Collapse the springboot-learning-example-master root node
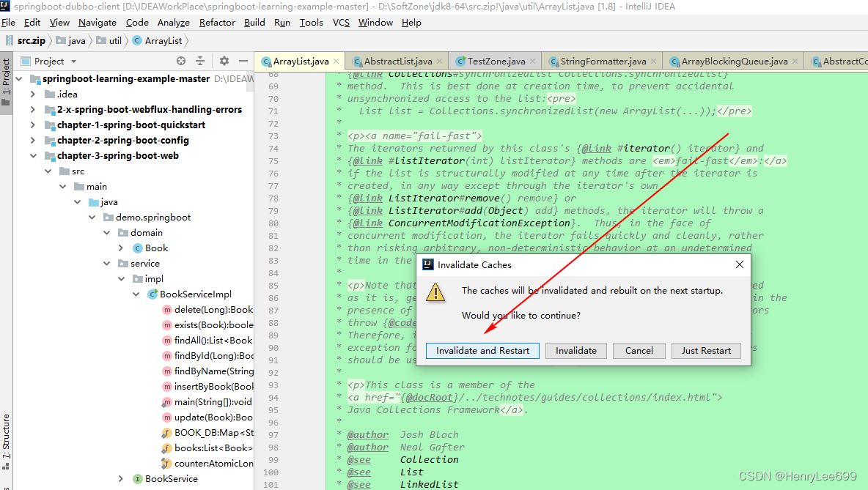 click(19, 78)
